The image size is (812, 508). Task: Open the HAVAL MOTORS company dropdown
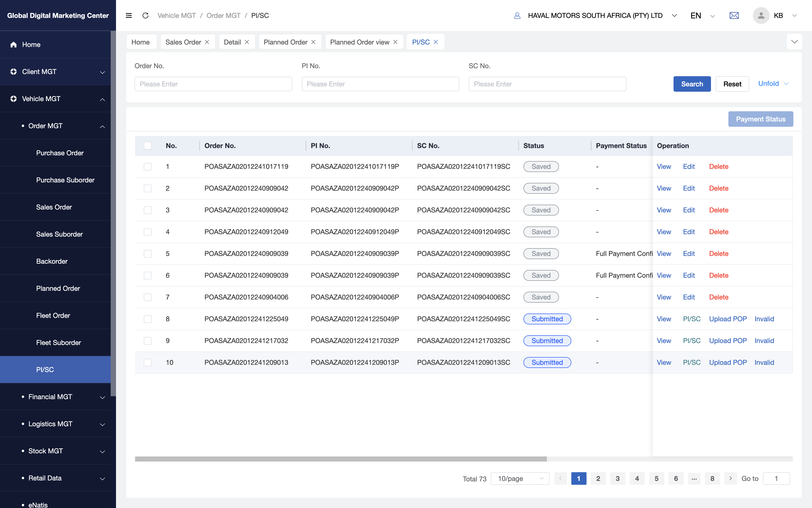point(674,15)
